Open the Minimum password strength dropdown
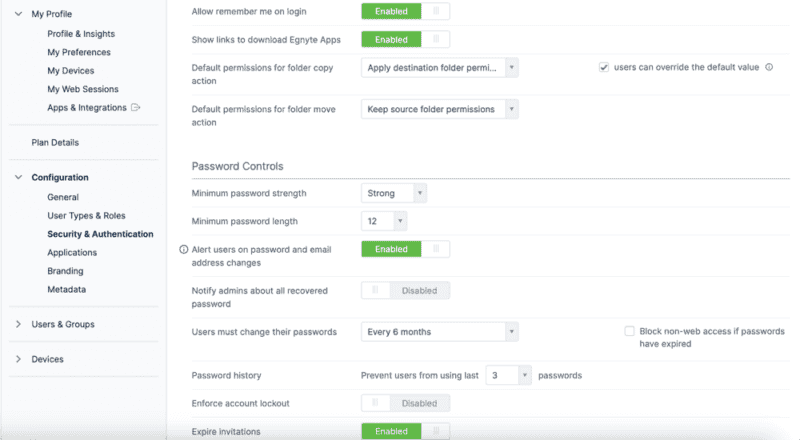 394,193
